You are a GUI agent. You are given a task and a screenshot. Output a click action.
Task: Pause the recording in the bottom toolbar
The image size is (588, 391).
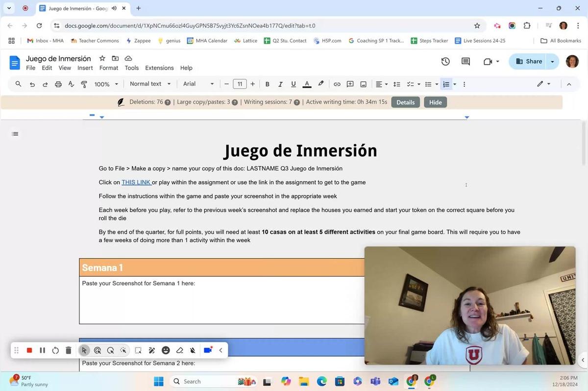(42, 350)
